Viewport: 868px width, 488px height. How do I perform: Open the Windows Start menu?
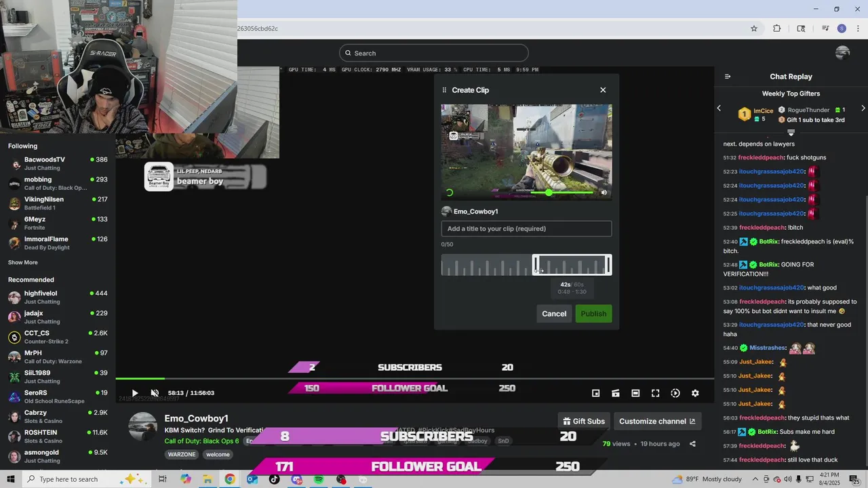[x=11, y=479]
